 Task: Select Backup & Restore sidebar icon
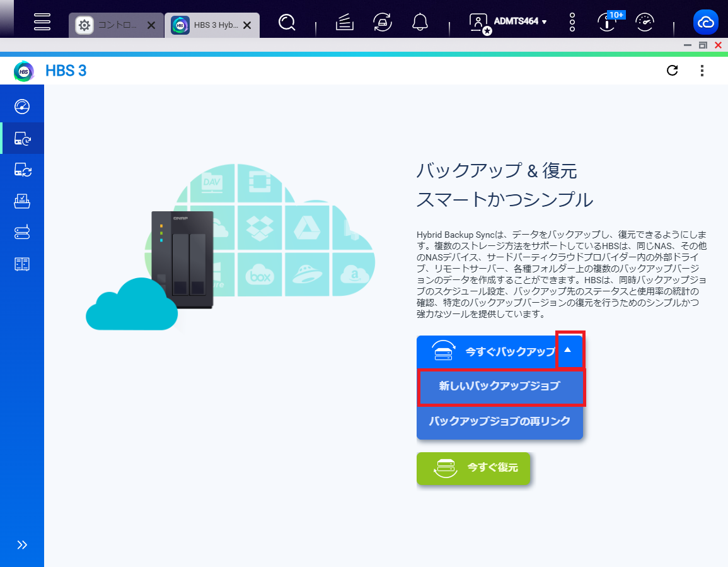(x=22, y=138)
